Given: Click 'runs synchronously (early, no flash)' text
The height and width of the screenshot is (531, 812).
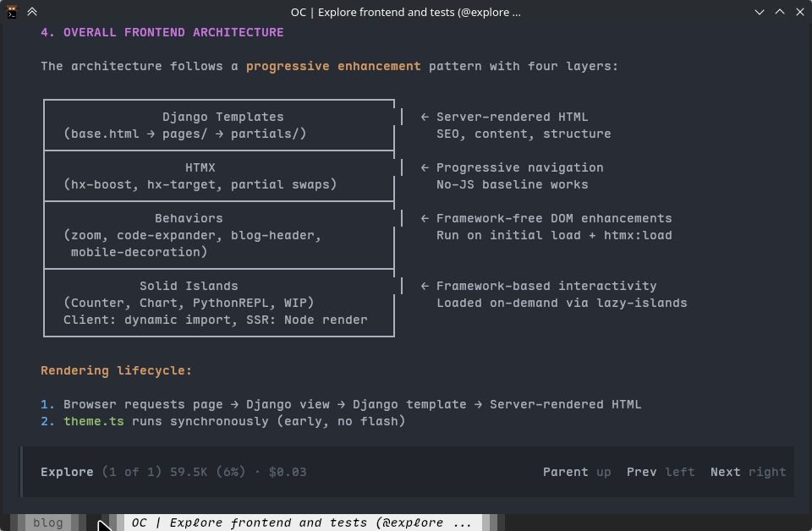Looking at the screenshot, I should tap(268, 421).
